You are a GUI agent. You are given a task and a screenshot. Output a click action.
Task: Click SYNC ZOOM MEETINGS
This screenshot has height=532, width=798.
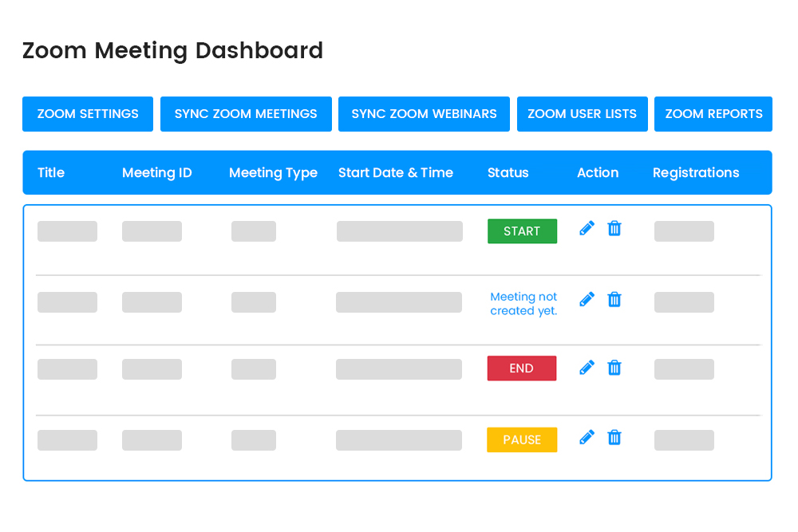pyautogui.click(x=245, y=114)
